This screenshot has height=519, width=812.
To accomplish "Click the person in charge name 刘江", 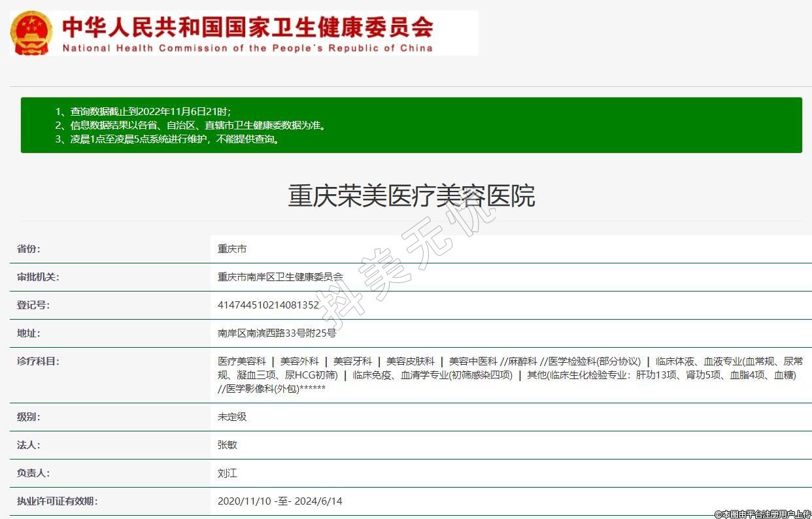I will (x=227, y=473).
